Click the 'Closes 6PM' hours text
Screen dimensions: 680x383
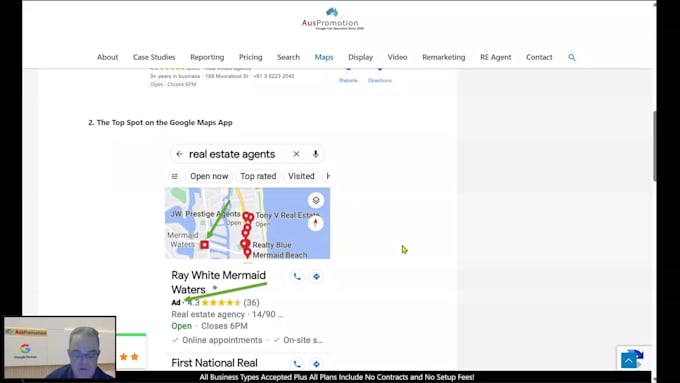point(224,326)
